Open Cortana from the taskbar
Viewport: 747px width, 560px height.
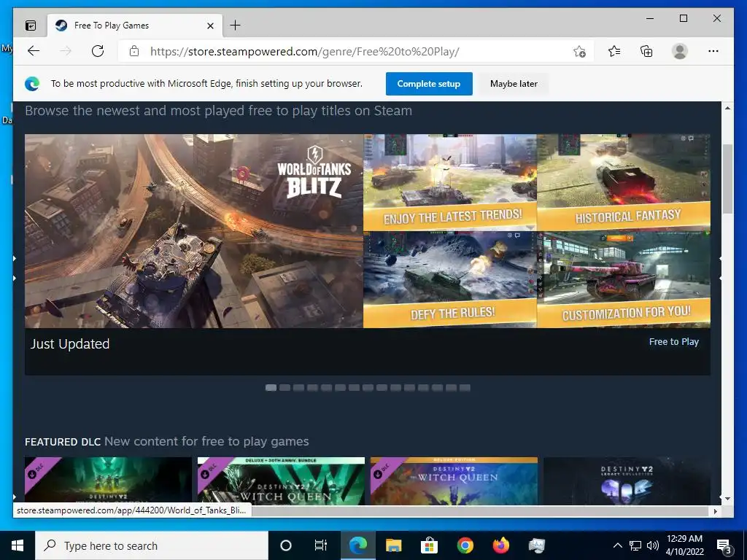(286, 545)
